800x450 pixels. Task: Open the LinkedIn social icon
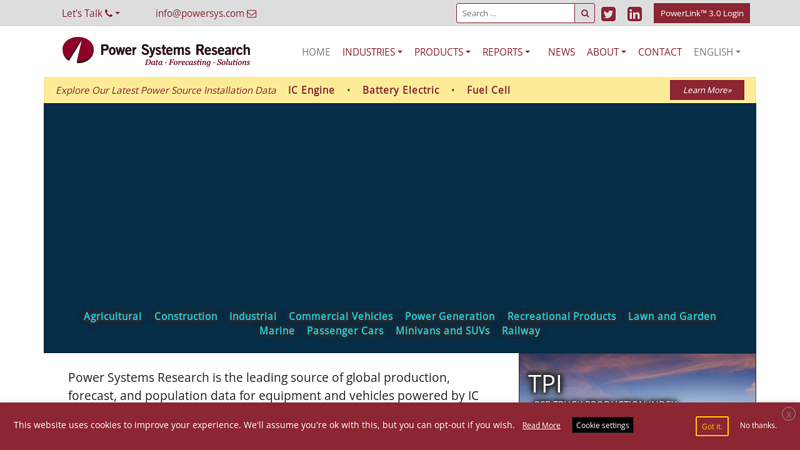tap(634, 14)
